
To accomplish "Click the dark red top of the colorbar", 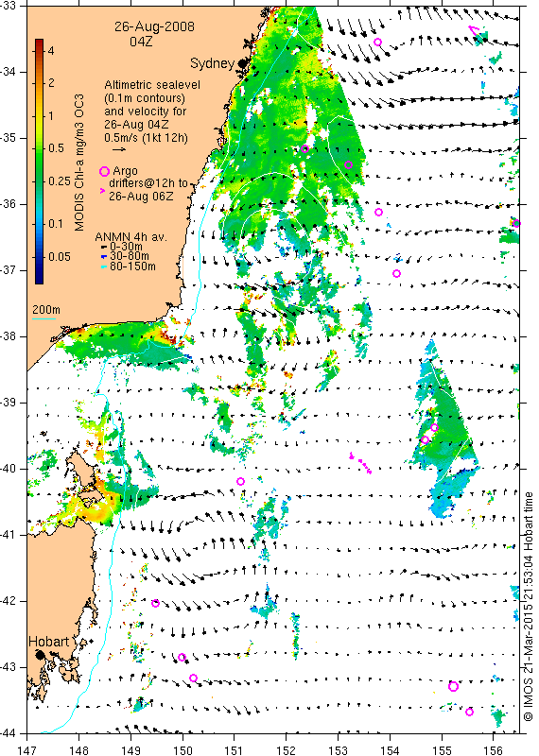I will tap(40, 42).
